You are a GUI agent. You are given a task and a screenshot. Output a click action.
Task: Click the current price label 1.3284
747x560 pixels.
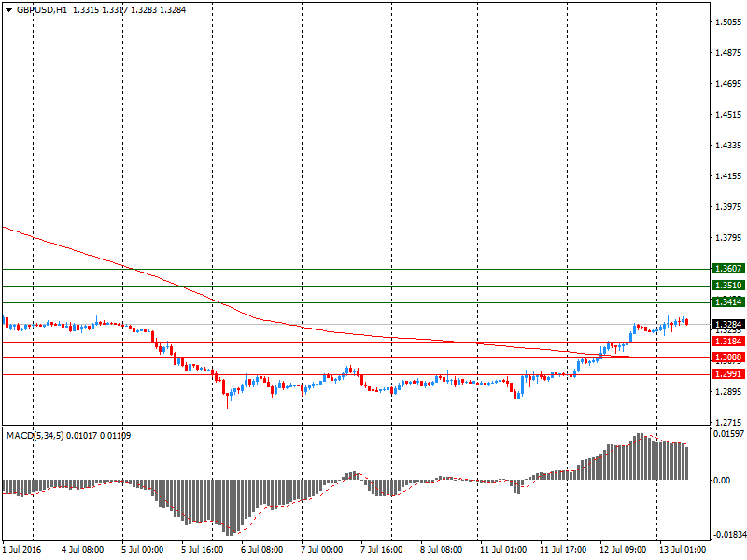pos(728,325)
